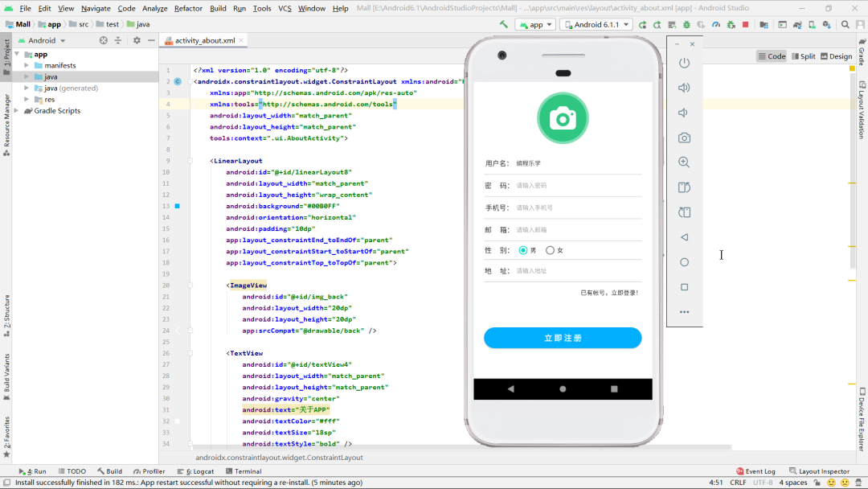The image size is (868, 489).
Task: Open the Event Log button
Action: 755,471
